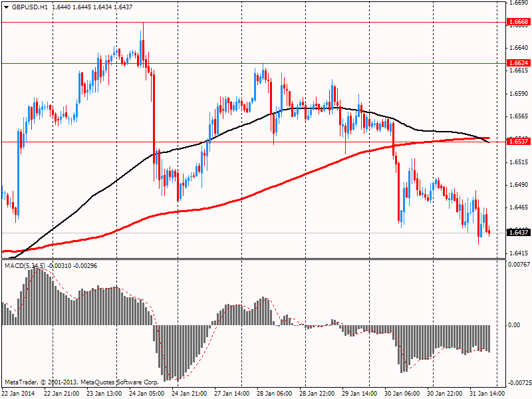
Task: Click the 29 Jan 14:00 time label
Action: [360, 394]
